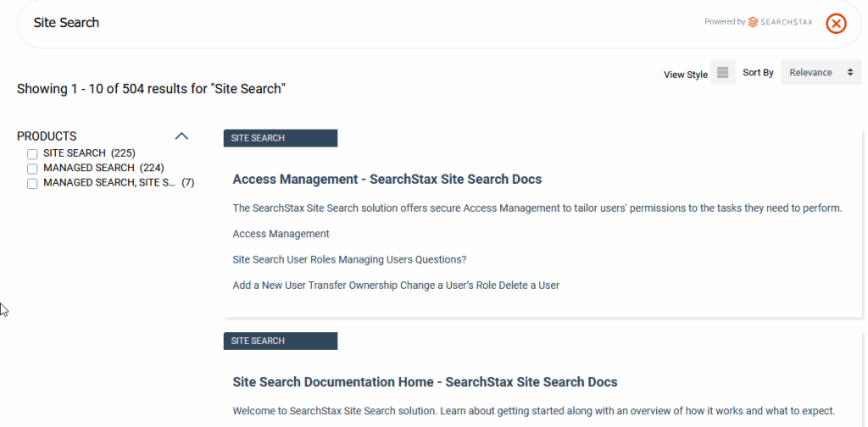Open the Sort By Relevance dropdown
The height and width of the screenshot is (427, 868).
point(821,73)
